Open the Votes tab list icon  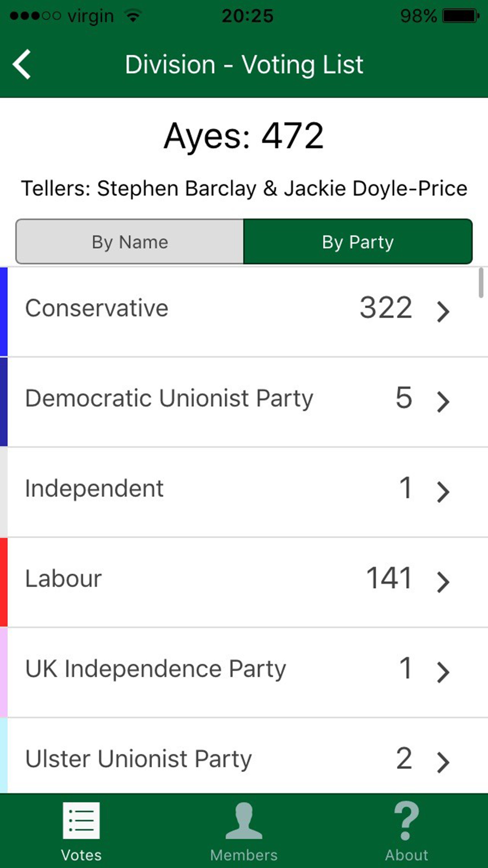click(81, 820)
